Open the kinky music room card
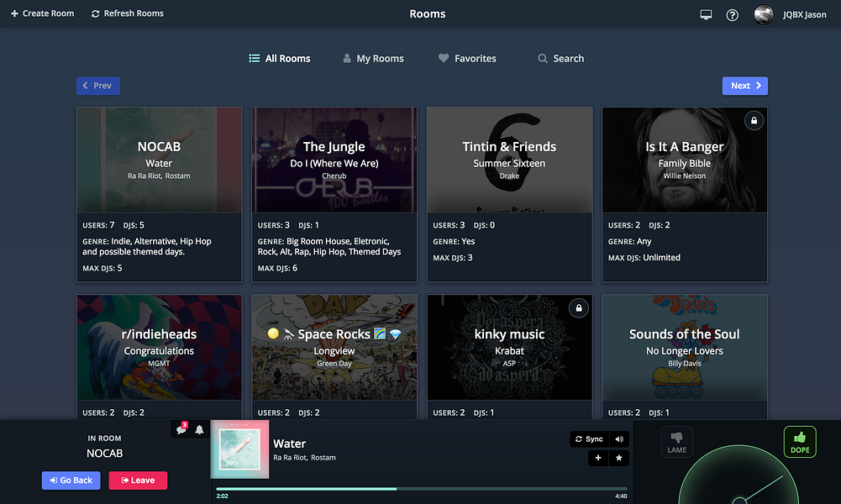Image resolution: width=841 pixels, height=504 pixels. (x=509, y=356)
